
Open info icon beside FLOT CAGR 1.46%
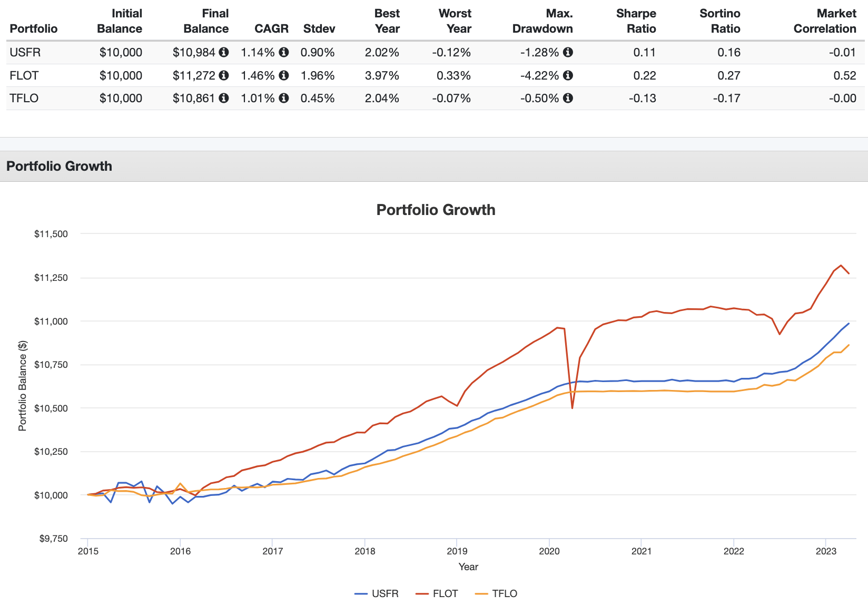click(284, 75)
